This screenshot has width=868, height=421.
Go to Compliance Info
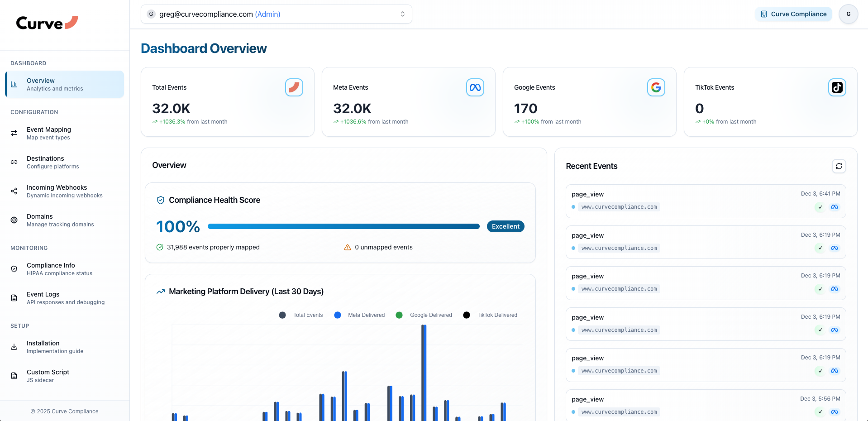coord(65,269)
